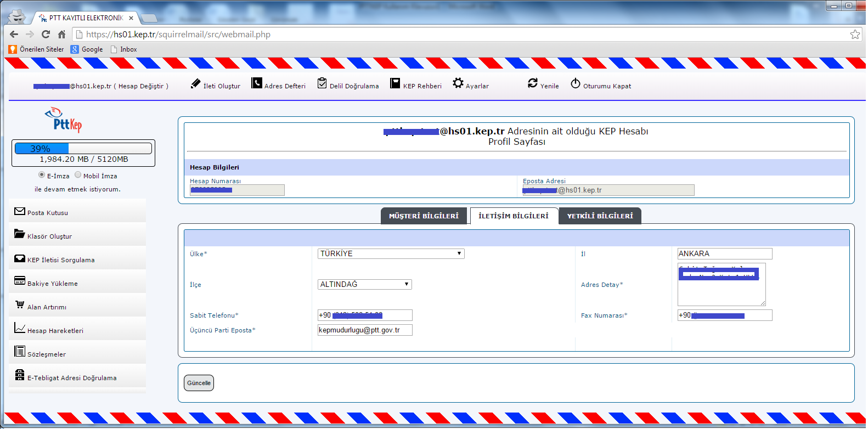This screenshot has height=429, width=868.
Task: Open Bakiye Yükleme menu link
Action: [53, 284]
